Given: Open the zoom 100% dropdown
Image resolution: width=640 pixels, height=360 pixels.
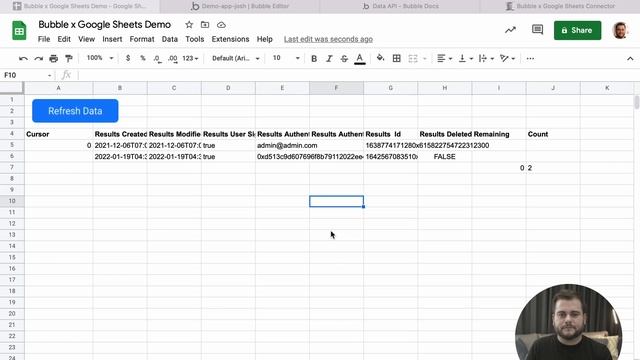Looking at the screenshot, I should coord(100,58).
